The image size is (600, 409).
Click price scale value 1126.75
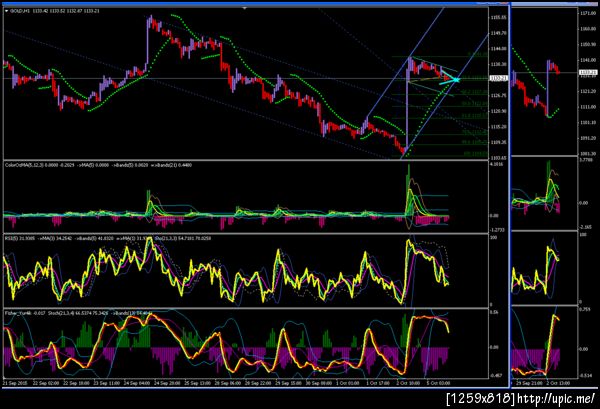coord(498,96)
